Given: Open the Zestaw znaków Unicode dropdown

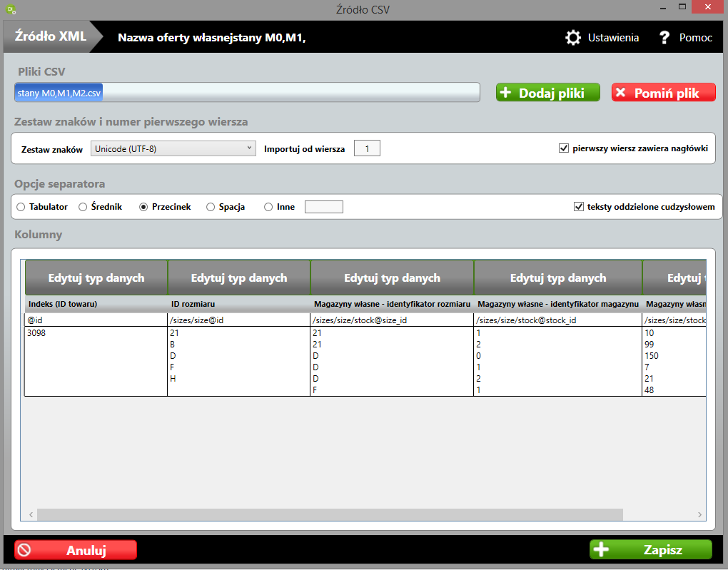Looking at the screenshot, I should [173, 148].
